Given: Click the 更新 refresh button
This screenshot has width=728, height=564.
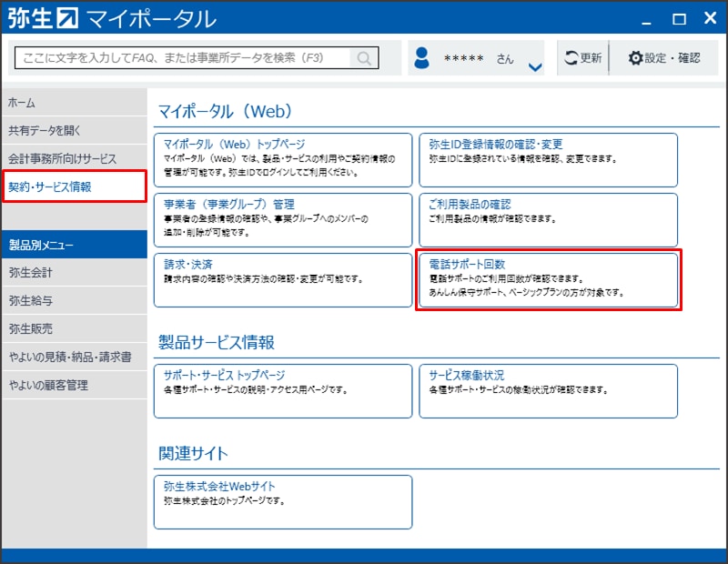Looking at the screenshot, I should (x=583, y=57).
